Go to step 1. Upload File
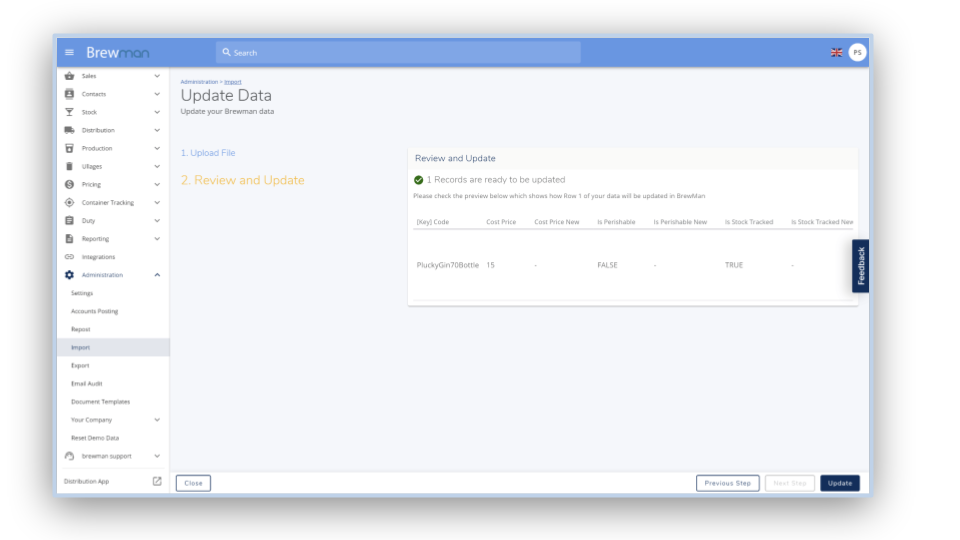The height and width of the screenshot is (540, 960). pos(208,153)
